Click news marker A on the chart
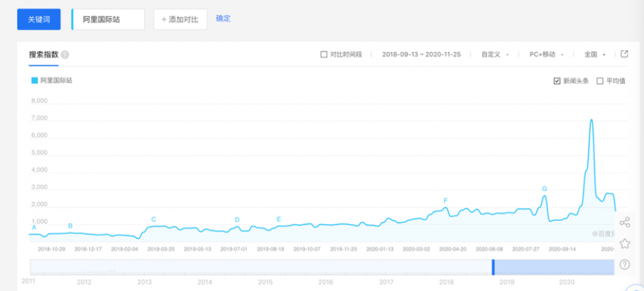The width and height of the screenshot is (644, 291). tap(34, 228)
